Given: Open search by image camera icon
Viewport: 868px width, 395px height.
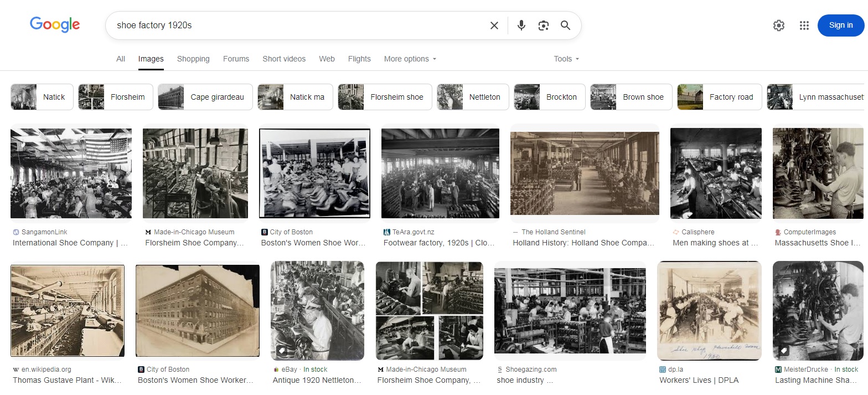Looking at the screenshot, I should (x=544, y=25).
